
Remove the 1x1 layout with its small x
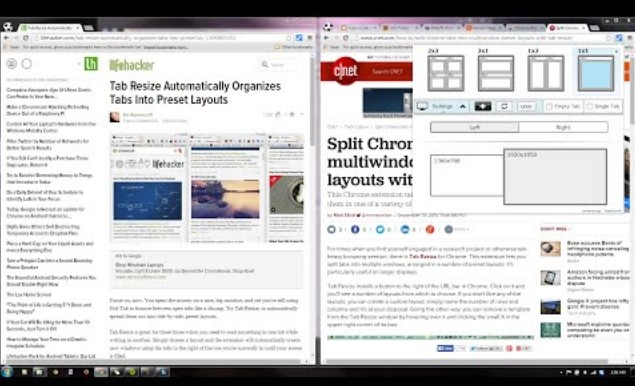(x=616, y=51)
